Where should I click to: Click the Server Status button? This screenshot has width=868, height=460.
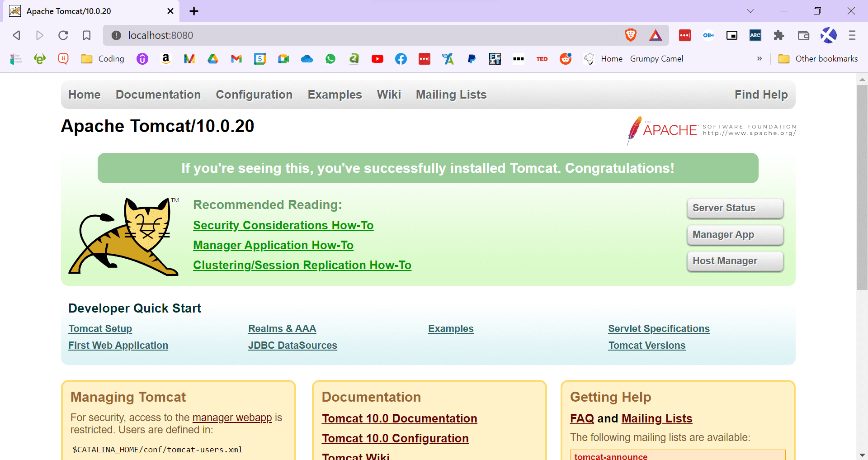pyautogui.click(x=735, y=208)
